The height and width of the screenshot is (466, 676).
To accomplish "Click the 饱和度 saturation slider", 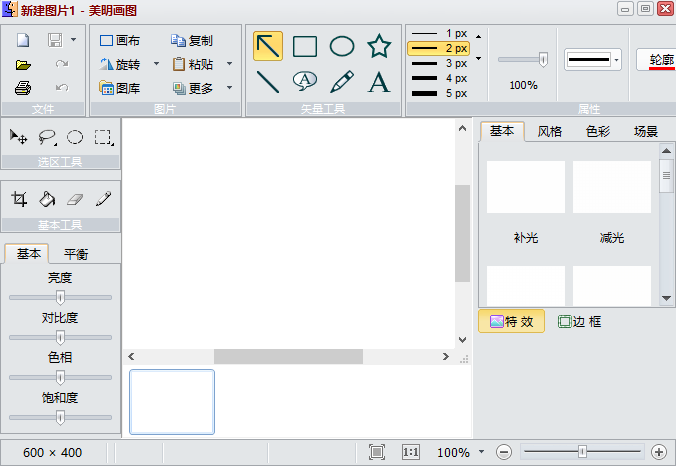I will coord(60,417).
